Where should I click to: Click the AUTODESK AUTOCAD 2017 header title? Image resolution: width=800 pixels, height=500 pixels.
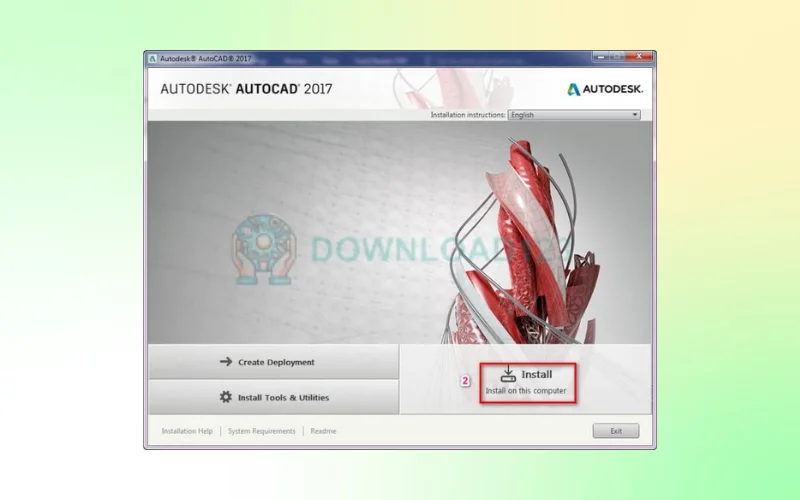(x=246, y=89)
